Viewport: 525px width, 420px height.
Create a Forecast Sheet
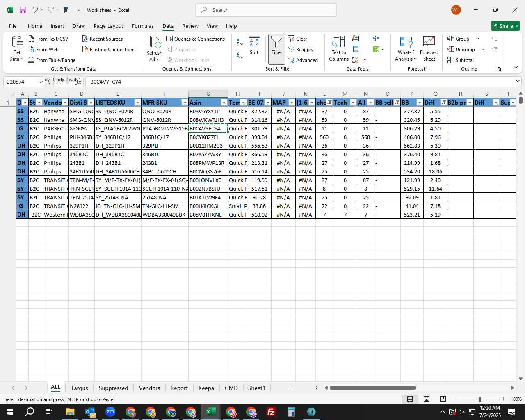tap(429, 48)
